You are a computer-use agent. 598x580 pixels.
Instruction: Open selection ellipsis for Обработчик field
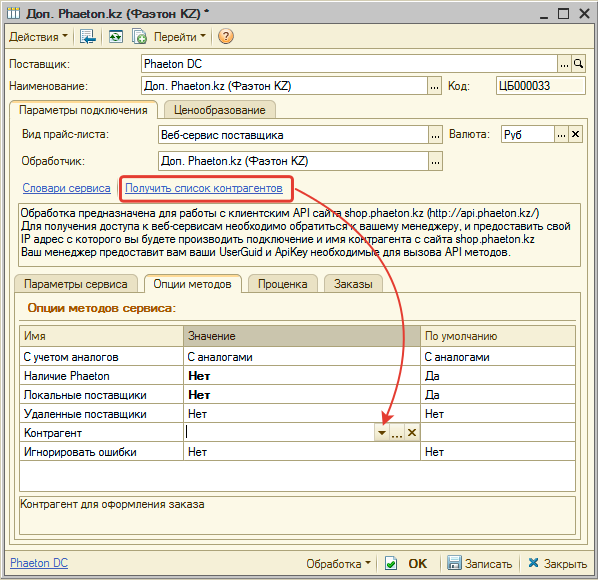(435, 161)
